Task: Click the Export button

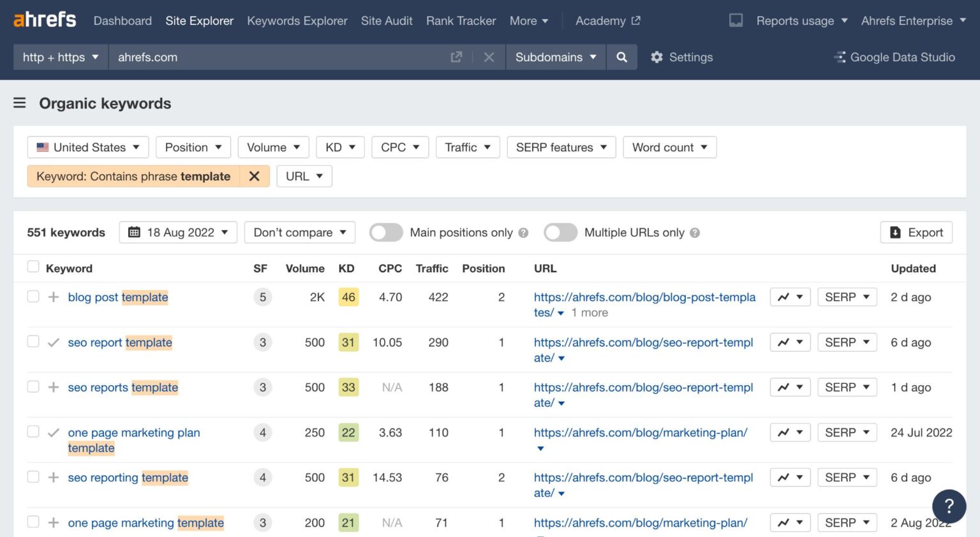Action: [916, 232]
